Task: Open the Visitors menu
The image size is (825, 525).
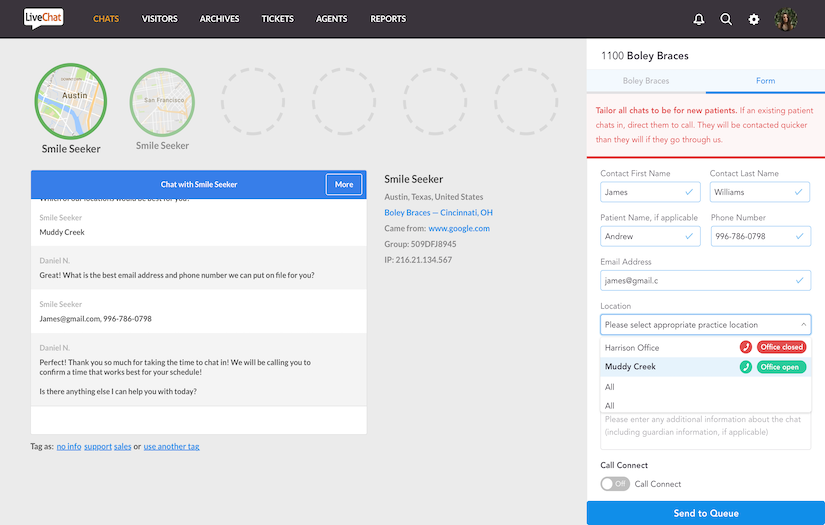Action: click(x=159, y=19)
